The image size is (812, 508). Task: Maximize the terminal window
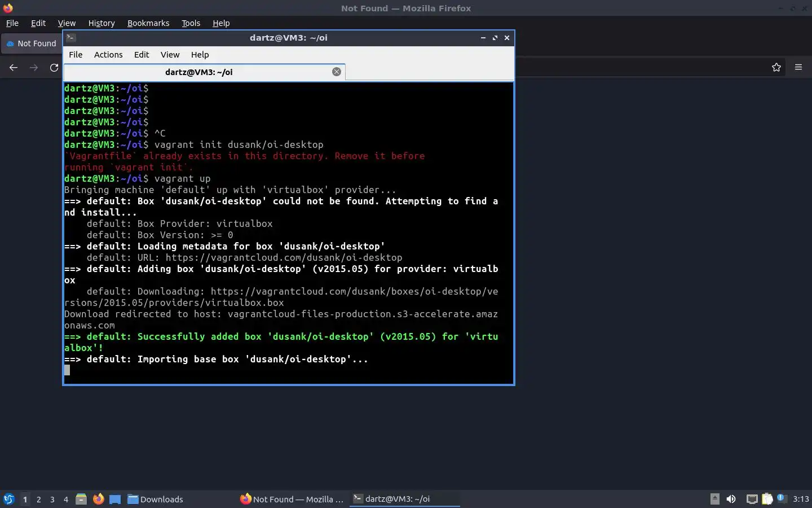495,38
